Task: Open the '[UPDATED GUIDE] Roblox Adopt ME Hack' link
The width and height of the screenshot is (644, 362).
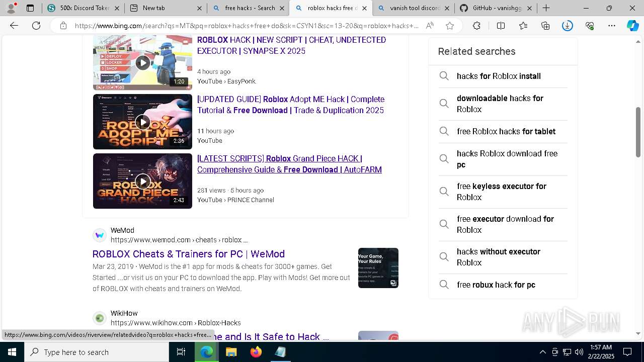Action: (291, 105)
